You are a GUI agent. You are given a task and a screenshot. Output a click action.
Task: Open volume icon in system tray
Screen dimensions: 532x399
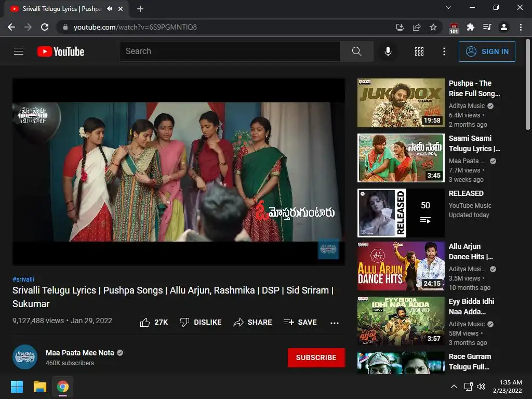click(481, 387)
